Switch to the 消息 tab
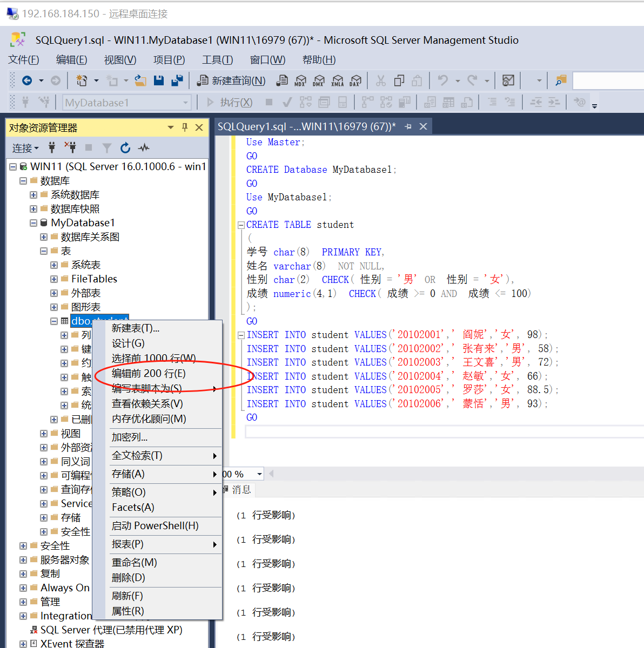This screenshot has width=644, height=648. coord(242,490)
